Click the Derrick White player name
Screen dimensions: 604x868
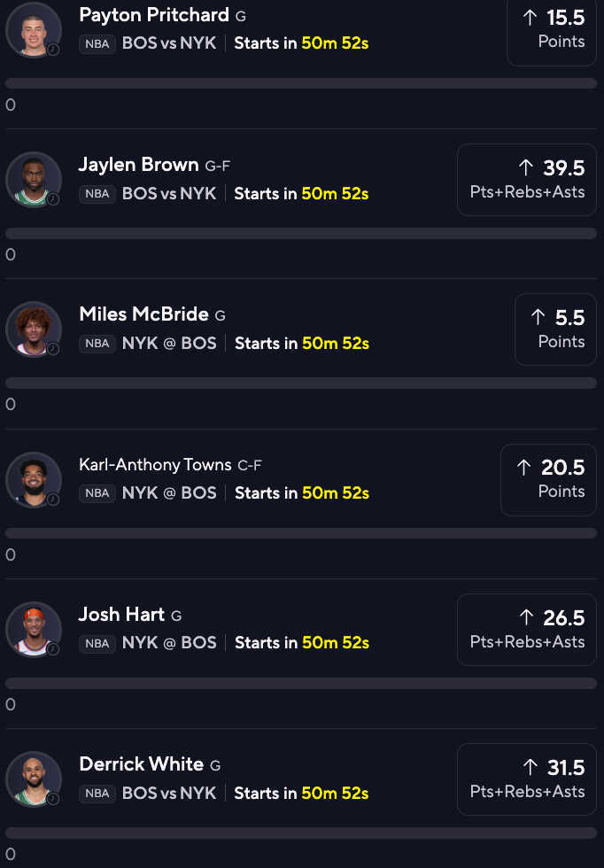pyautogui.click(x=142, y=763)
